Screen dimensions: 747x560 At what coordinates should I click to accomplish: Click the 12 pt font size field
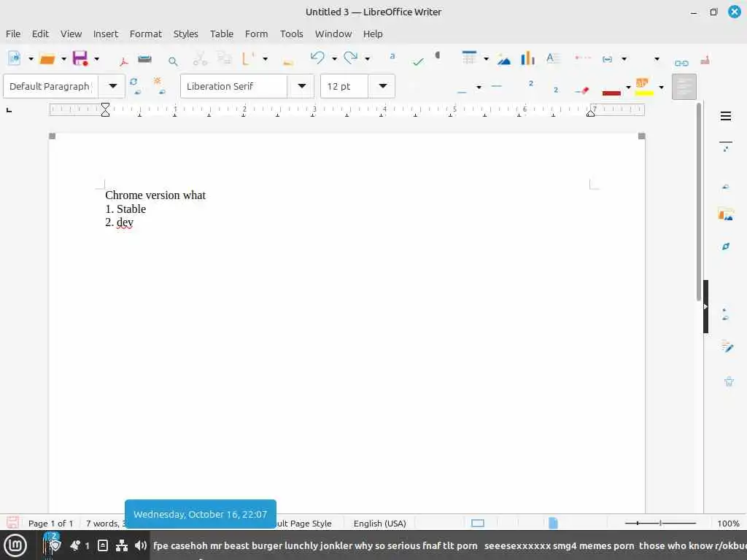(344, 86)
